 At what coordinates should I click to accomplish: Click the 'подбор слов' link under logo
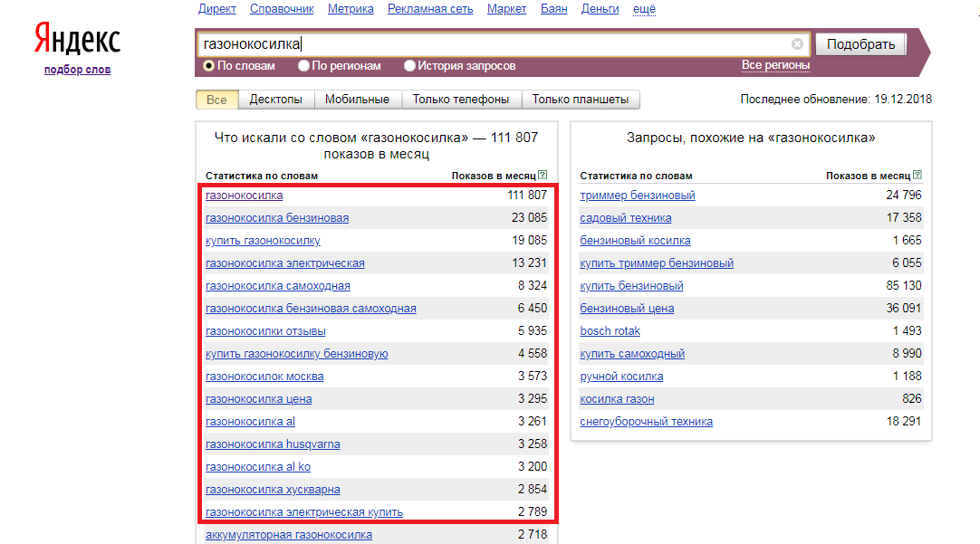click(x=77, y=70)
